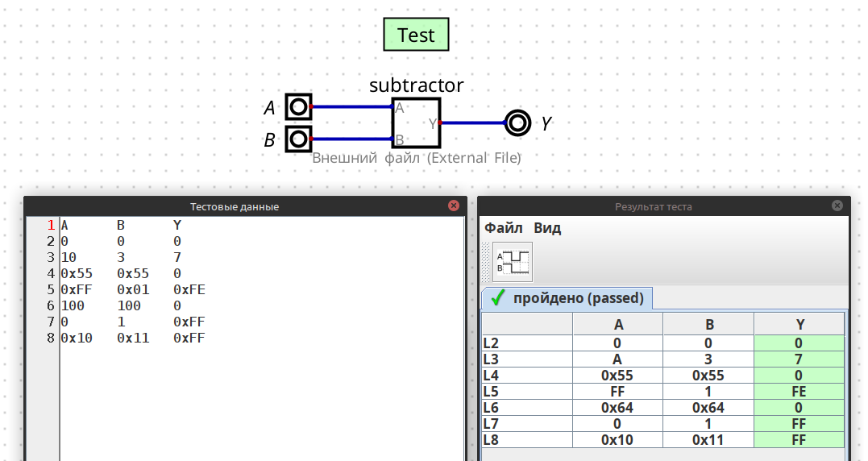The width and height of the screenshot is (868, 461).
Task: Click Y result FF in row L7
Action: click(799, 423)
